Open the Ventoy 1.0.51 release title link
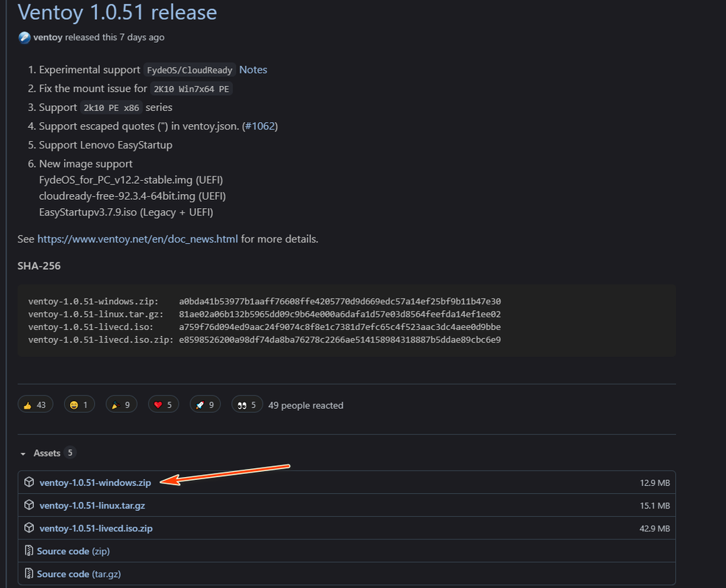 (x=117, y=12)
